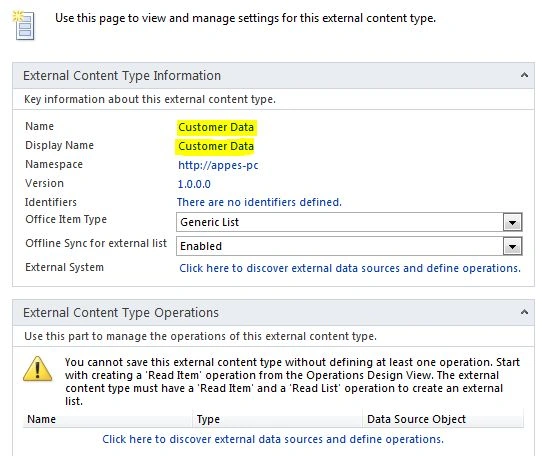Image resolution: width=542 pixels, height=456 pixels.
Task: Collapse External Content Type Operations section
Action: (x=524, y=312)
